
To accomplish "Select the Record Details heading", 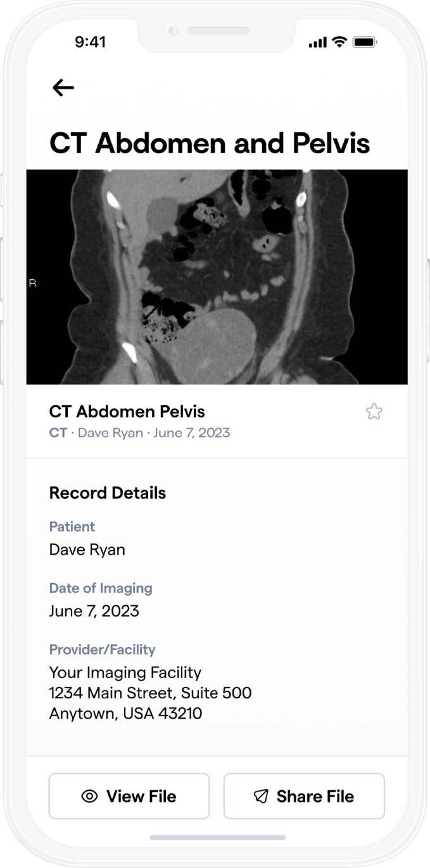I will [108, 493].
